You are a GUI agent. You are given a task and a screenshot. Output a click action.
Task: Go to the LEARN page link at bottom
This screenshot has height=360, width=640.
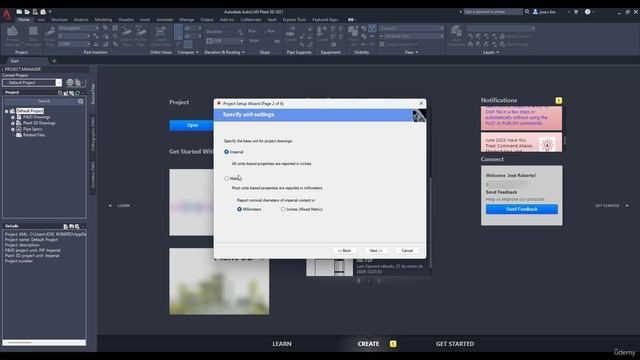282,344
